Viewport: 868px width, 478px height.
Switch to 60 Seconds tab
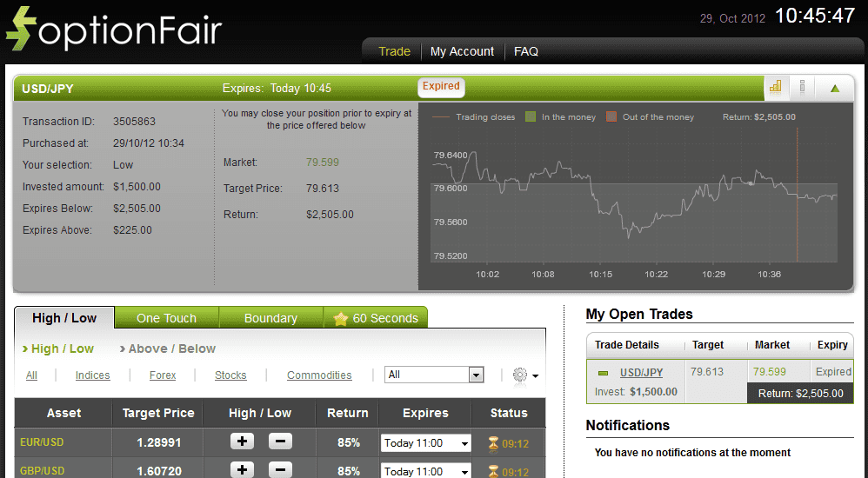click(376, 318)
